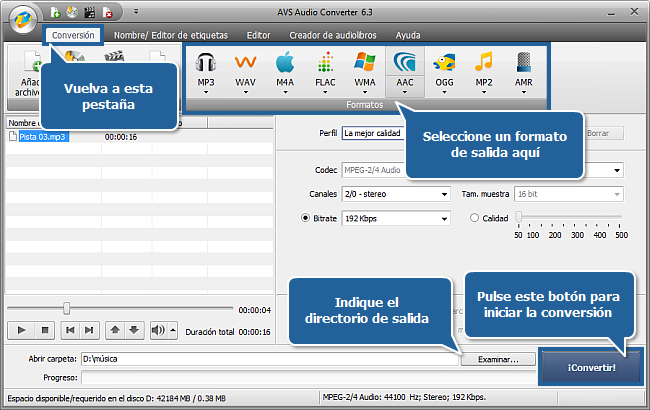Expand the Bitrate 192 Kbps dropdown
This screenshot has height=410, width=650.
[x=396, y=218]
